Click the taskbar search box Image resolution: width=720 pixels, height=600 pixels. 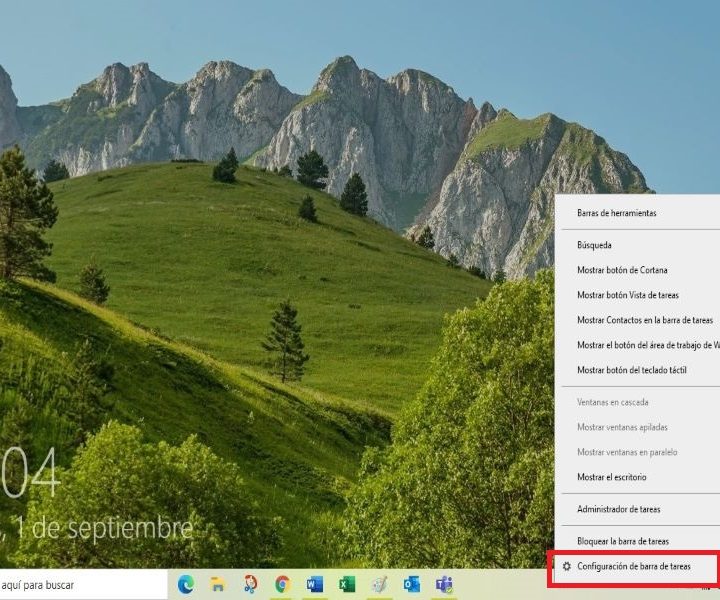(x=84, y=585)
